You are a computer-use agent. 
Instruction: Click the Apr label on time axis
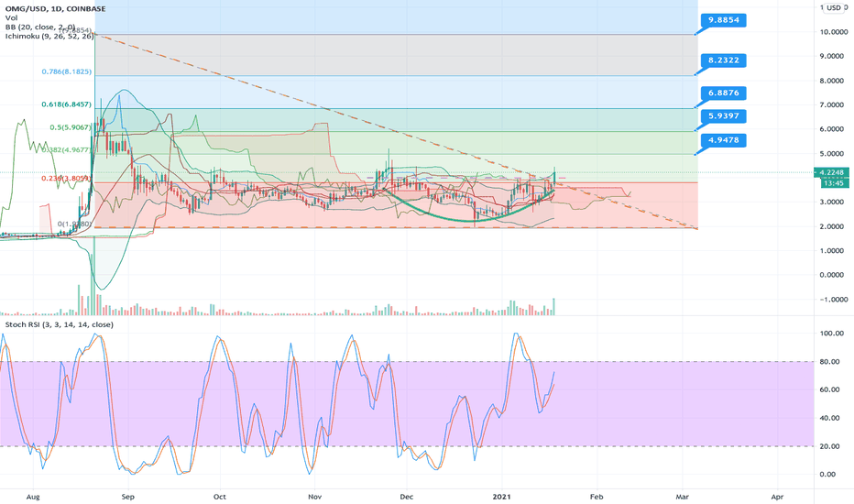click(778, 497)
